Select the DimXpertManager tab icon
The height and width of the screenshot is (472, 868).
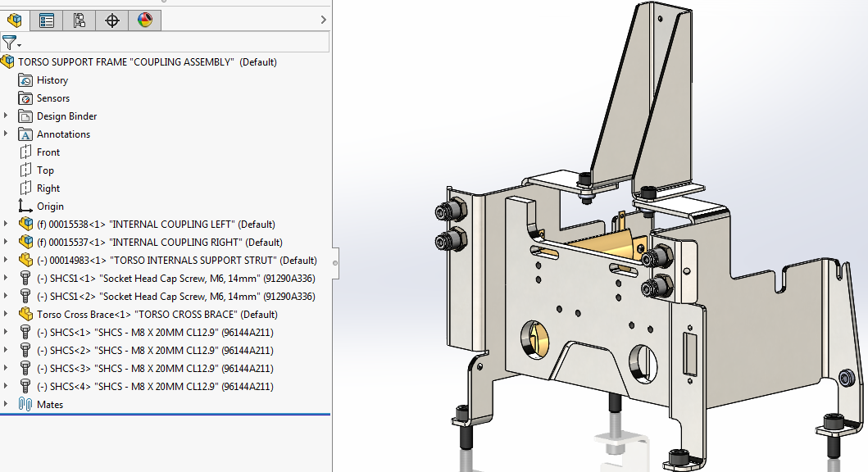112,20
